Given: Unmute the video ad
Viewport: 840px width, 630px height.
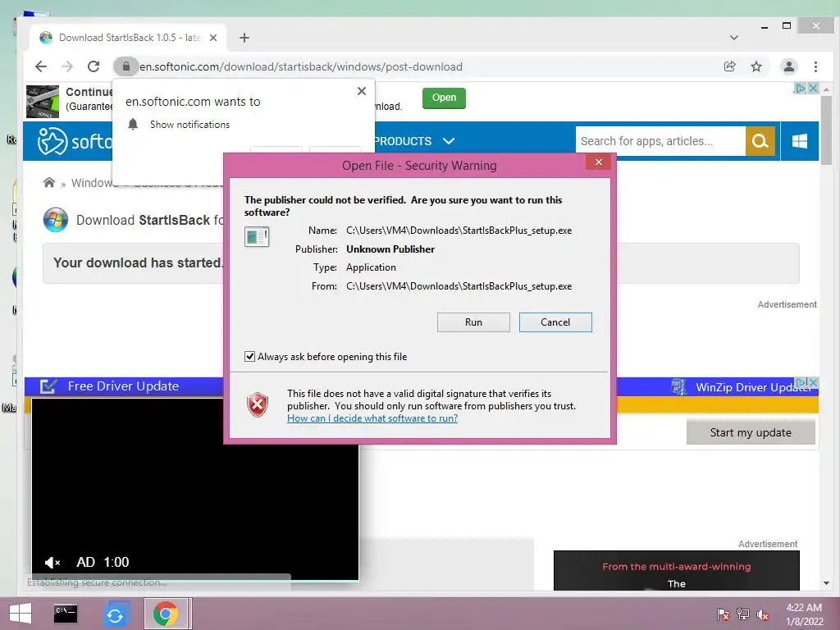Looking at the screenshot, I should [x=52, y=563].
